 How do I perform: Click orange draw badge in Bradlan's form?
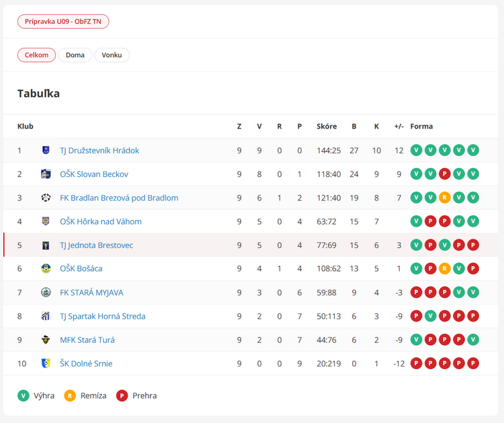point(444,198)
